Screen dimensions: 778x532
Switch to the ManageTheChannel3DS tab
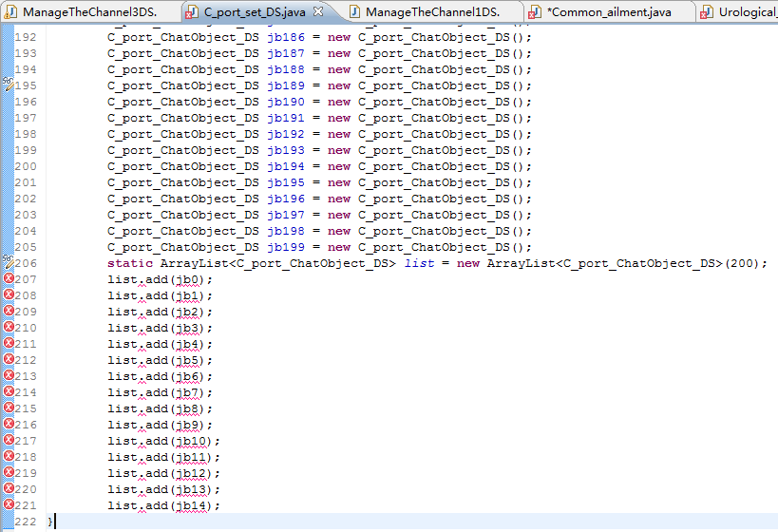click(x=89, y=11)
